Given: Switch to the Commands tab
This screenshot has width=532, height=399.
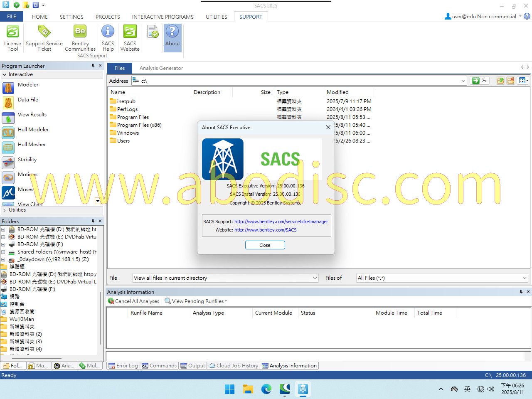Looking at the screenshot, I should pyautogui.click(x=159, y=366).
